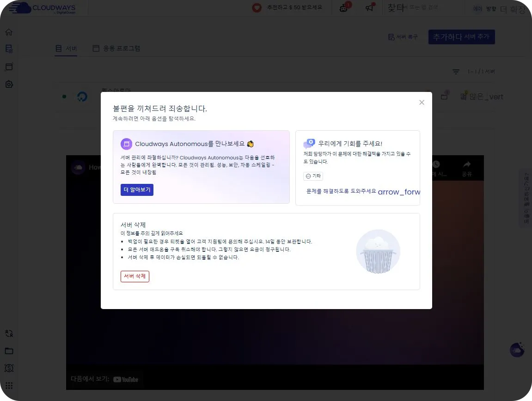This screenshot has height=401, width=532.
Task: Open the Home icon in the left sidebar
Action: 8,31
